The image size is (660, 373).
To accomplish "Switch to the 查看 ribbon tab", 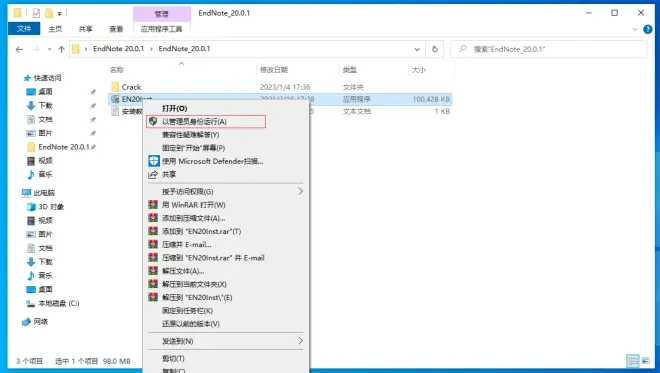I will click(116, 29).
